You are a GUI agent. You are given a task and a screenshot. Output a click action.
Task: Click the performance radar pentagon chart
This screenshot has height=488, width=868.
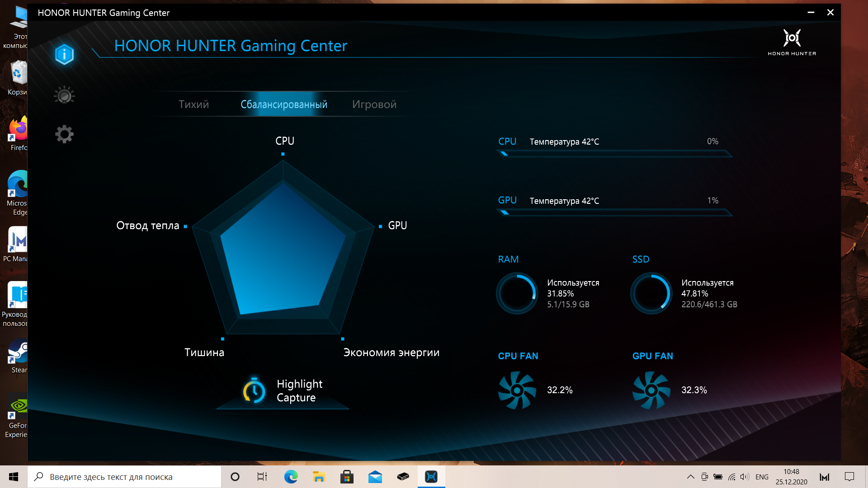pyautogui.click(x=283, y=248)
